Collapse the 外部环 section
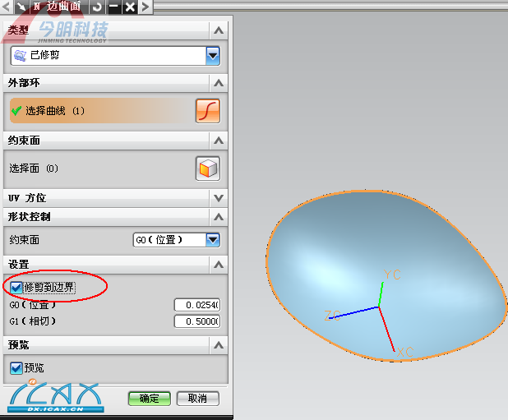Viewport: 508px width, 420px height. [x=219, y=83]
